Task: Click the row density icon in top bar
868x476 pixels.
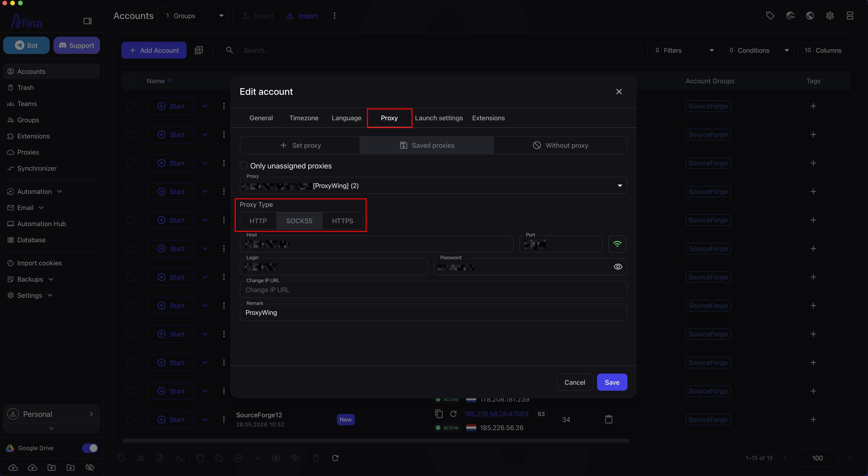Action: point(850,16)
